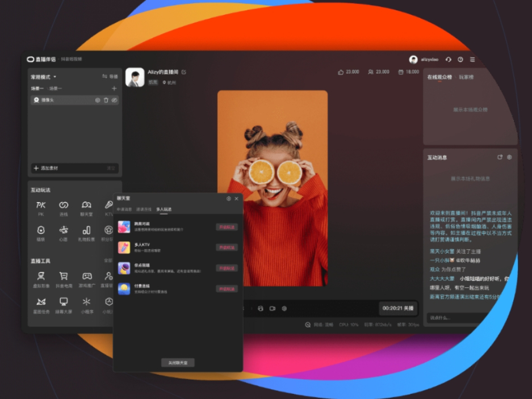This screenshot has width=532, height=399.
Task: Toggle camera source visibility eye icon
Action: click(114, 100)
